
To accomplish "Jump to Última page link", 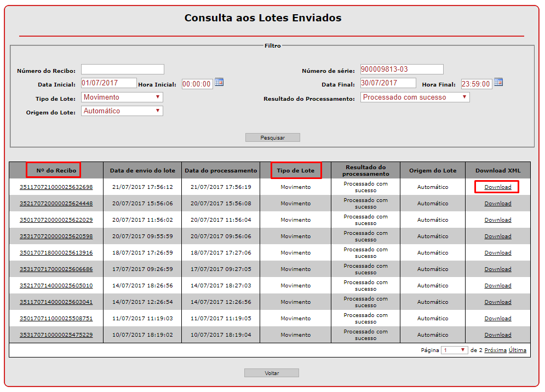I will (518, 350).
